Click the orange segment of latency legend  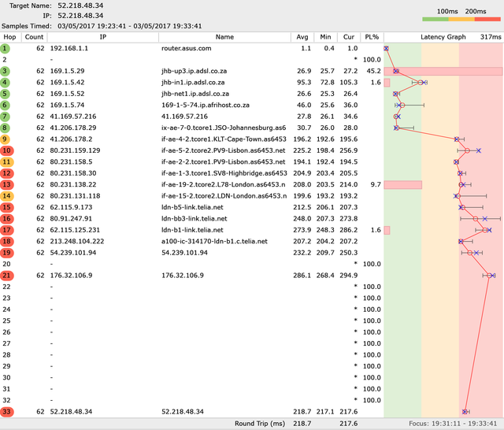tap(461, 19)
